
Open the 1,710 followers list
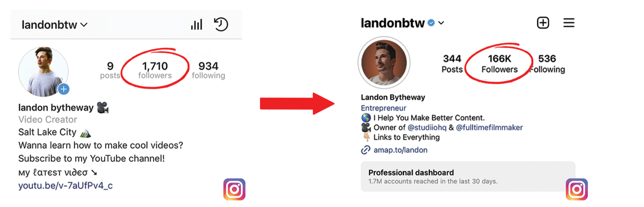pyautogui.click(x=155, y=70)
